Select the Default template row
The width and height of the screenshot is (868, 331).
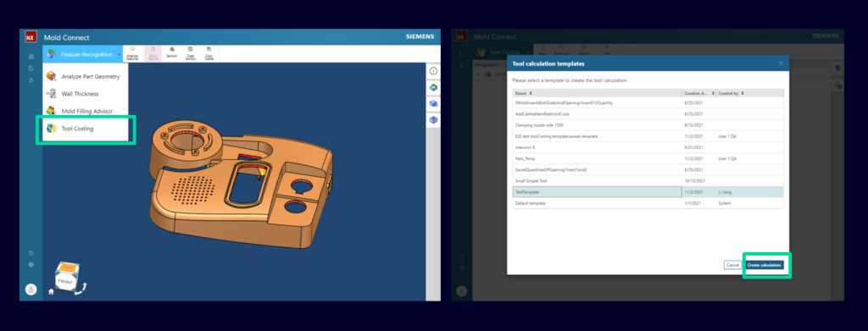pos(648,203)
